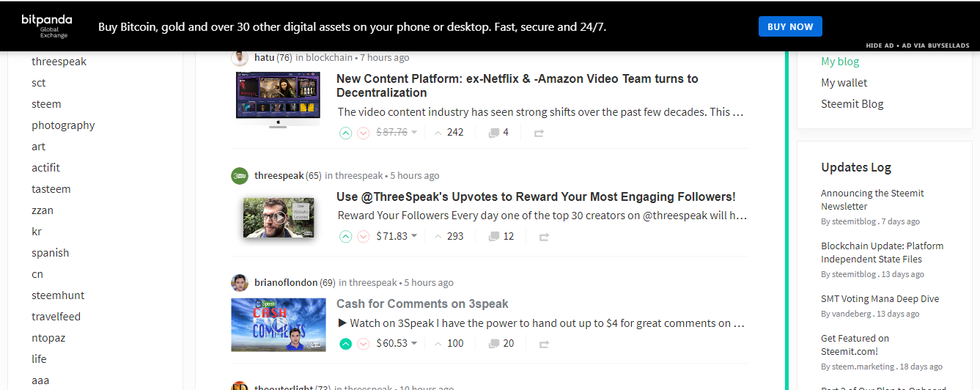
Task: Hide the ad via HIDE AD link
Action: pos(880,45)
